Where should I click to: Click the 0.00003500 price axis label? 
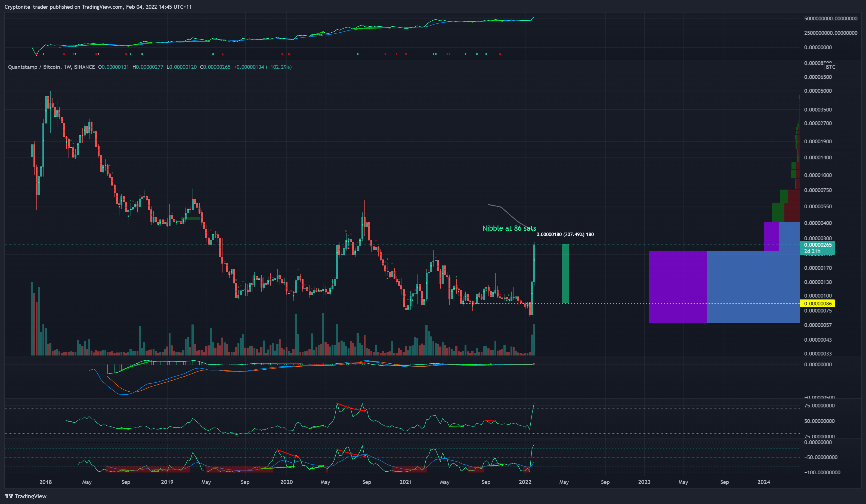[818, 110]
